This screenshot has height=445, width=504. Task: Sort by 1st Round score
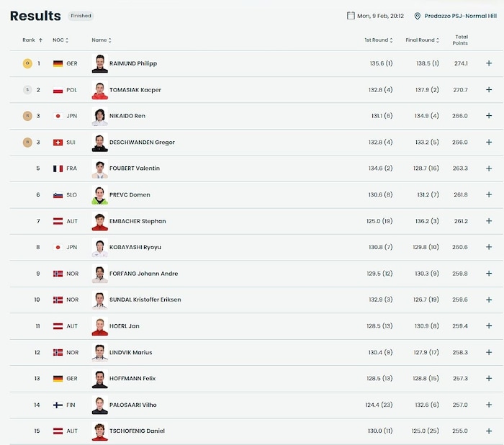coord(378,40)
